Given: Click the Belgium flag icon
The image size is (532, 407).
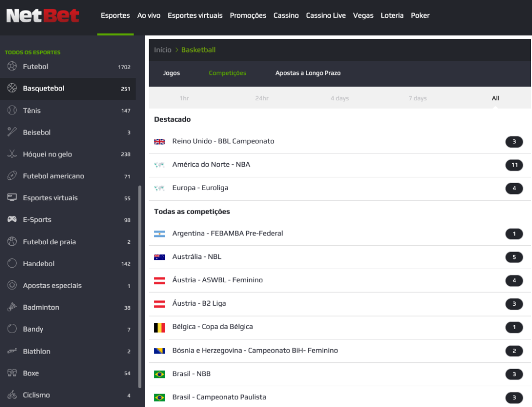Looking at the screenshot, I should pyautogui.click(x=159, y=327).
